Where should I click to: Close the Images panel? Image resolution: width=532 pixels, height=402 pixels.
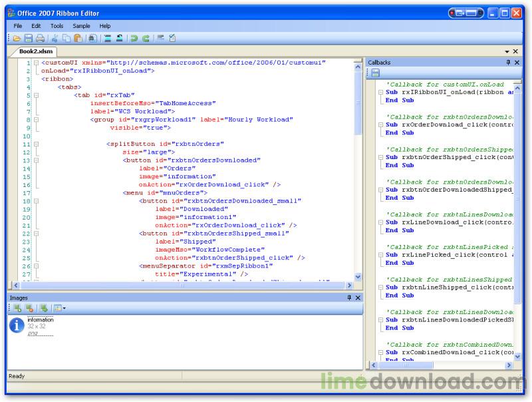tap(358, 298)
